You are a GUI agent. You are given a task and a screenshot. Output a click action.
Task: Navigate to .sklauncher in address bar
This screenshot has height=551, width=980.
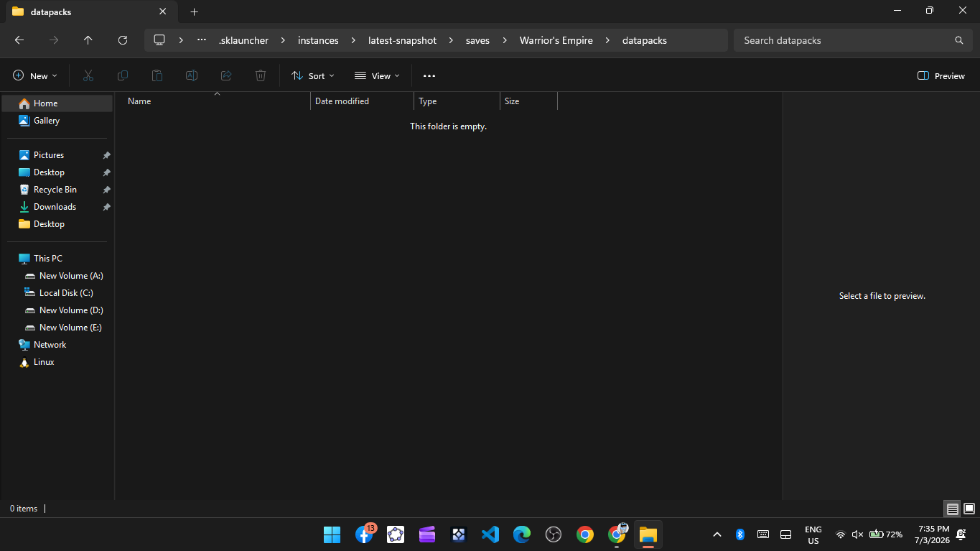point(243,40)
